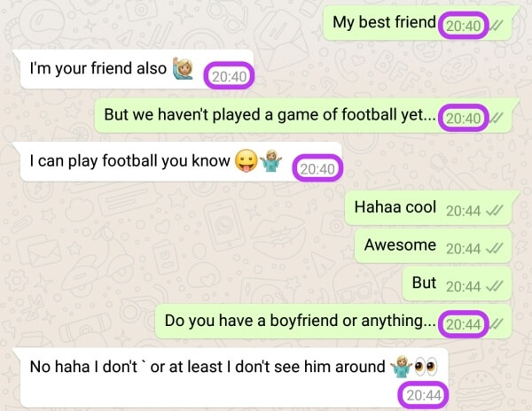
Task: Click shrugging emoji after 'you know'
Action: (x=270, y=160)
